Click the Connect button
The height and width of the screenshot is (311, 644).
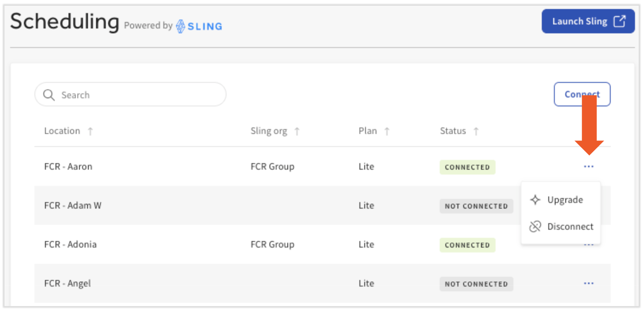(582, 94)
